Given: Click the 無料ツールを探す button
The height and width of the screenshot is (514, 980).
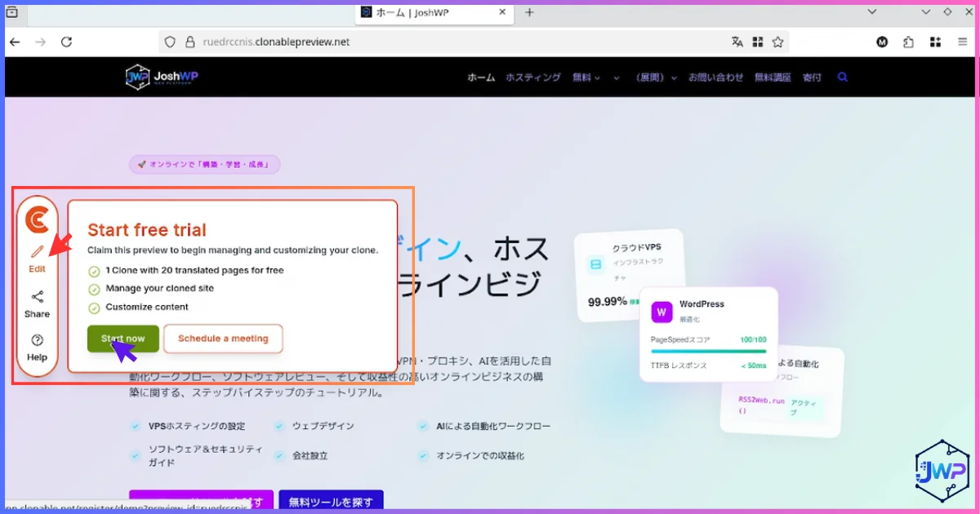Looking at the screenshot, I should (x=331, y=500).
